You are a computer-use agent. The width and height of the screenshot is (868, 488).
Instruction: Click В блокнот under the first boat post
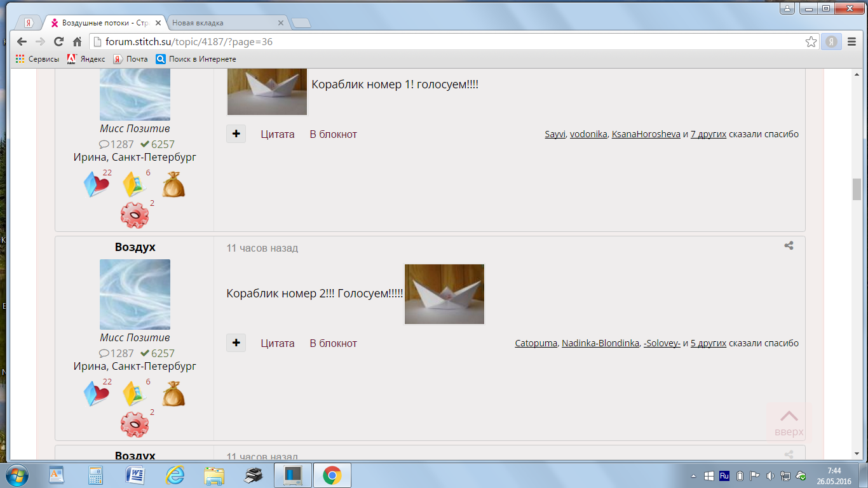tap(333, 134)
